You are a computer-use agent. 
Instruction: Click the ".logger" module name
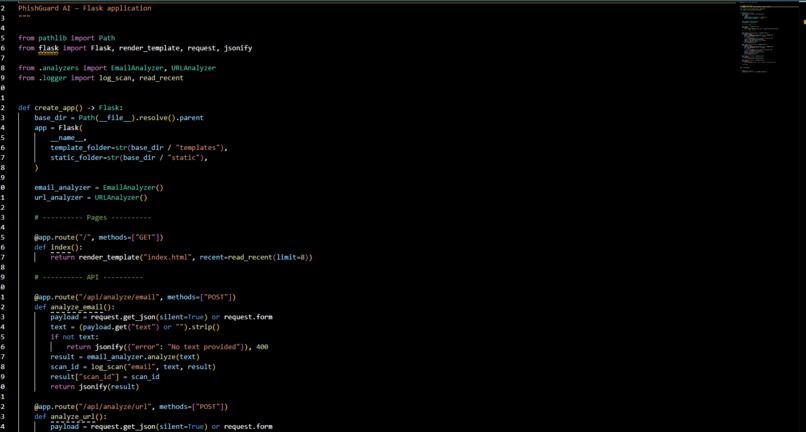pyautogui.click(x=52, y=78)
